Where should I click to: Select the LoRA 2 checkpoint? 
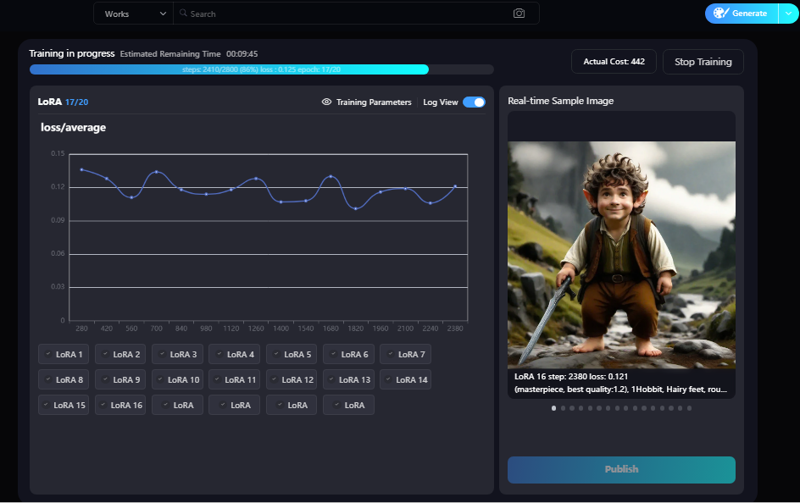(120, 354)
